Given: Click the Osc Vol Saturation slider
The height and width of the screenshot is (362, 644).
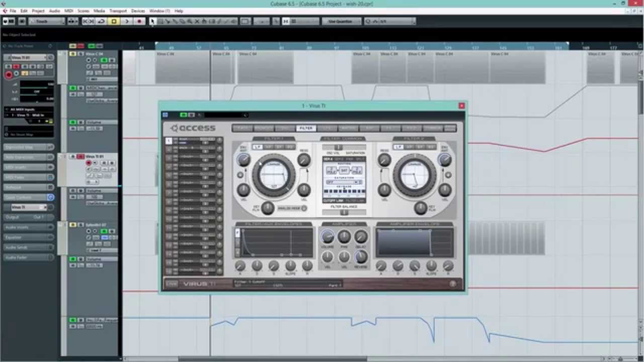Looking at the screenshot, I should 344,147.
